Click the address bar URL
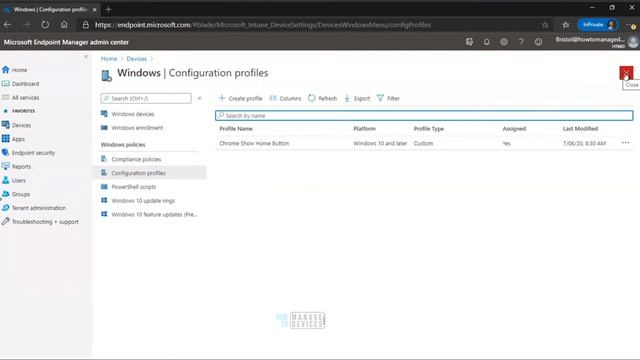The image size is (640, 360). [263, 25]
